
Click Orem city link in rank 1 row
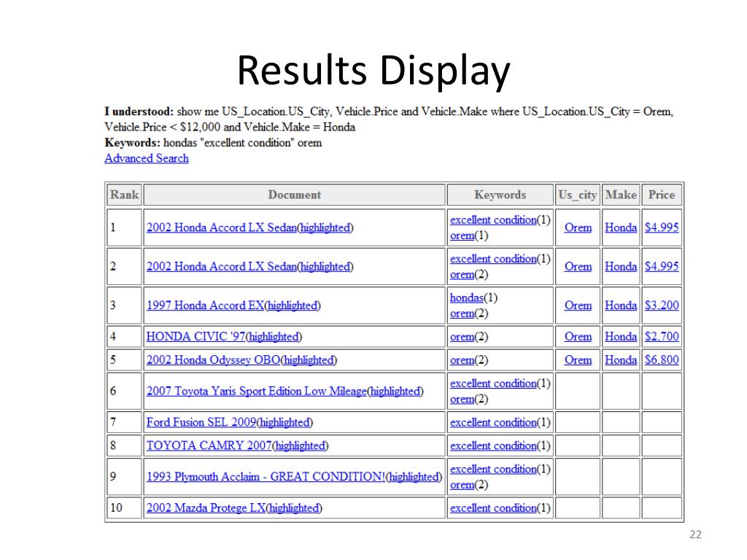(578, 227)
